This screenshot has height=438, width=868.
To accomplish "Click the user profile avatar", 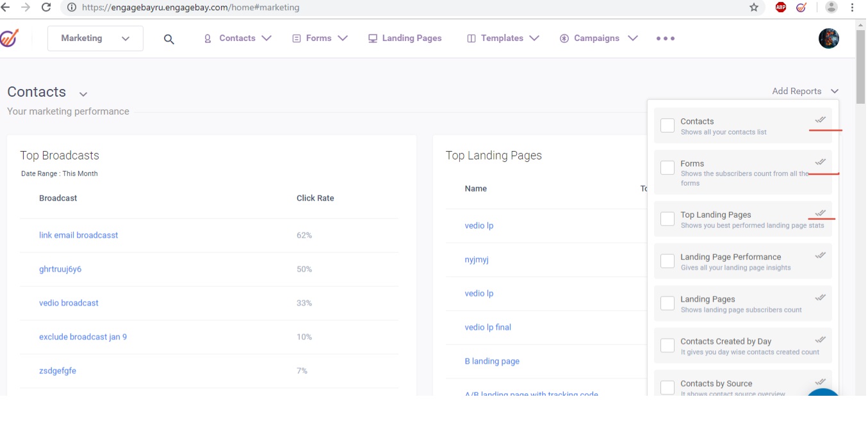I will (x=828, y=38).
